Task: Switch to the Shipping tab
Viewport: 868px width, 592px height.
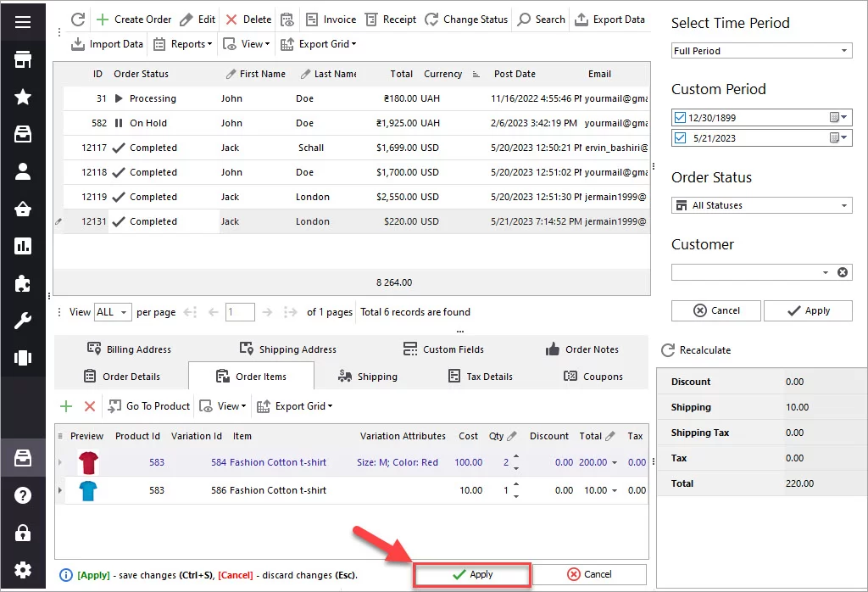Action: [x=367, y=377]
